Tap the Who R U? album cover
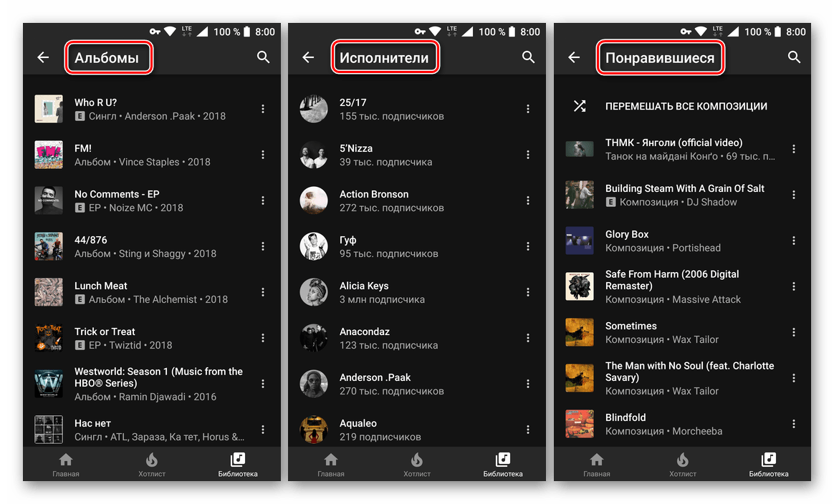Image resolution: width=834 pixels, height=504 pixels. tap(49, 109)
